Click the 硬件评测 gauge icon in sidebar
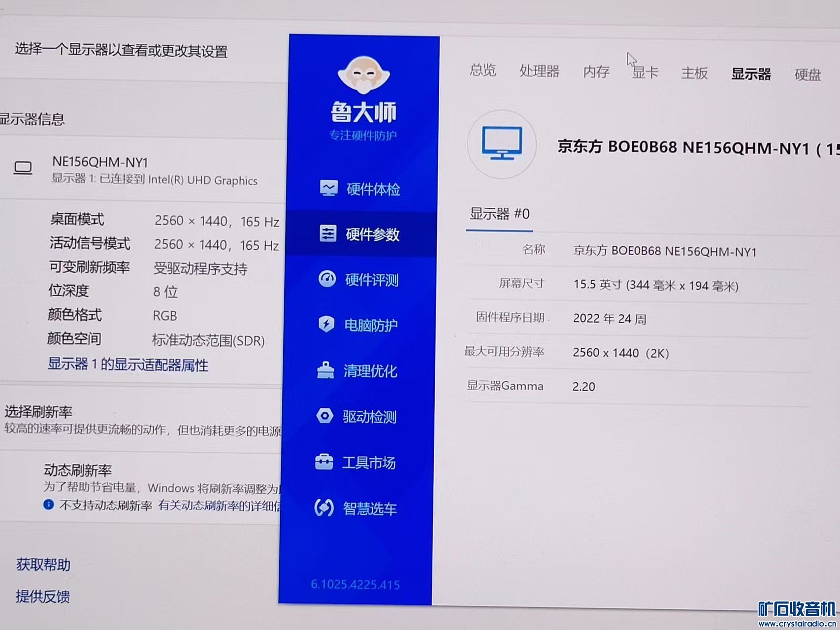 [x=327, y=279]
